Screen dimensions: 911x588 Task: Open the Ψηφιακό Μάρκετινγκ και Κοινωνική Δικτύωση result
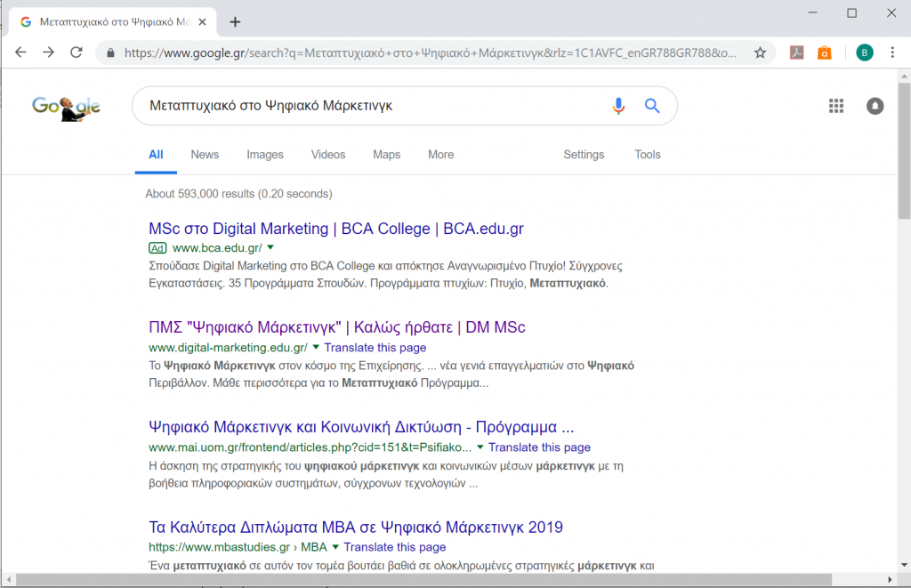[x=361, y=427]
